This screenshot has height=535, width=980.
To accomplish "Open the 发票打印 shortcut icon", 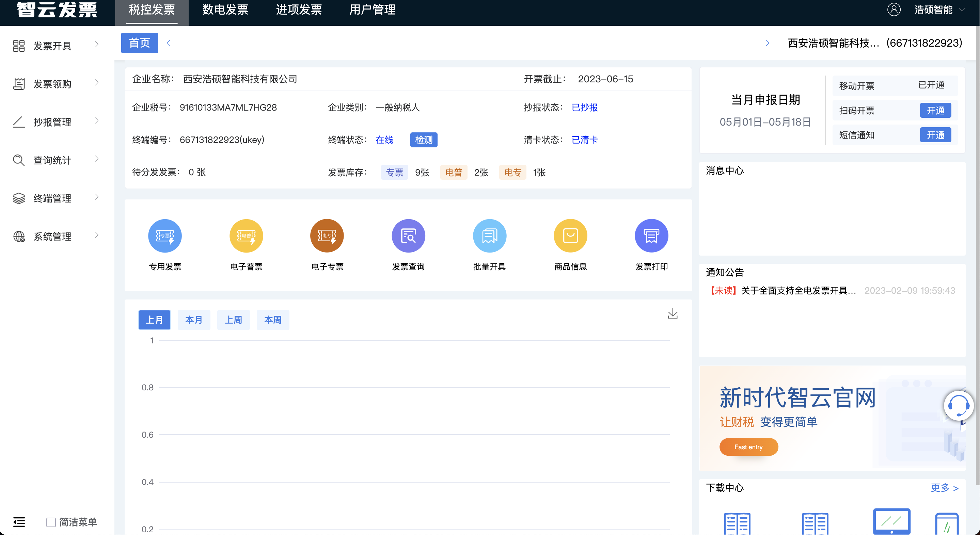I will tap(651, 236).
